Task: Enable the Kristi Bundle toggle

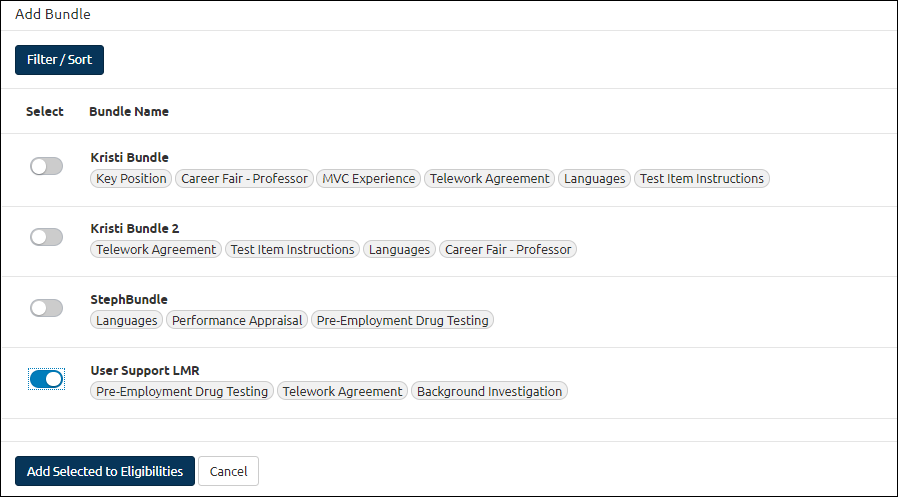Action: point(46,166)
